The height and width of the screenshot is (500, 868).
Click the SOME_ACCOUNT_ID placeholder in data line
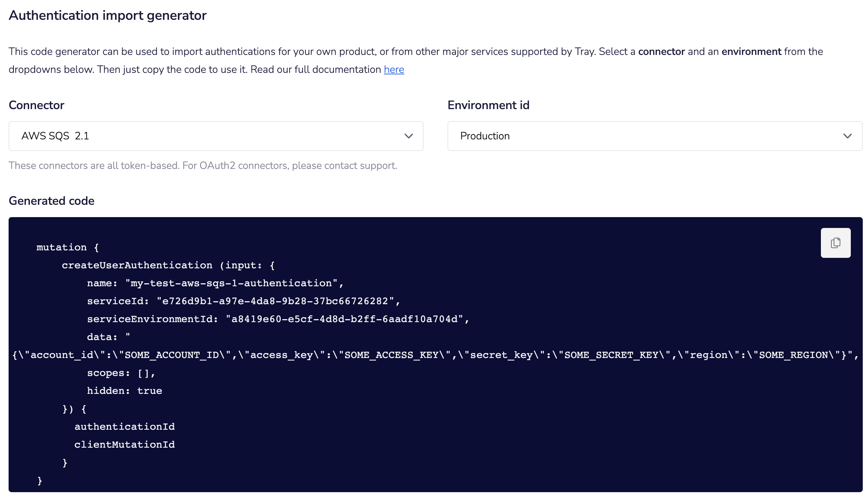tap(171, 355)
